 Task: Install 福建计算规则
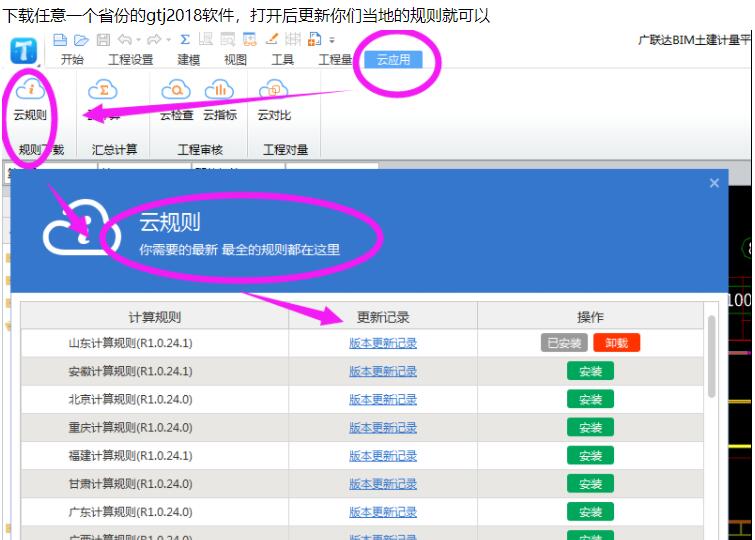[590, 456]
